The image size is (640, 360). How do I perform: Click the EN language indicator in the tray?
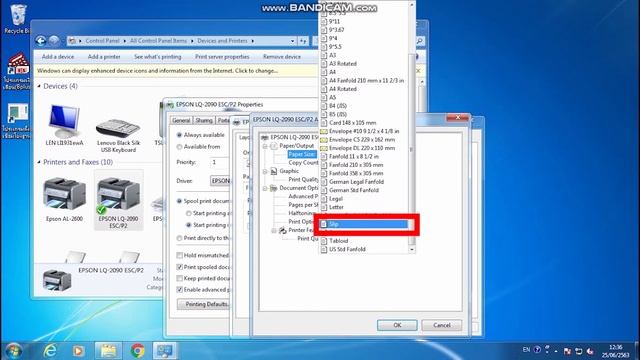tap(526, 350)
